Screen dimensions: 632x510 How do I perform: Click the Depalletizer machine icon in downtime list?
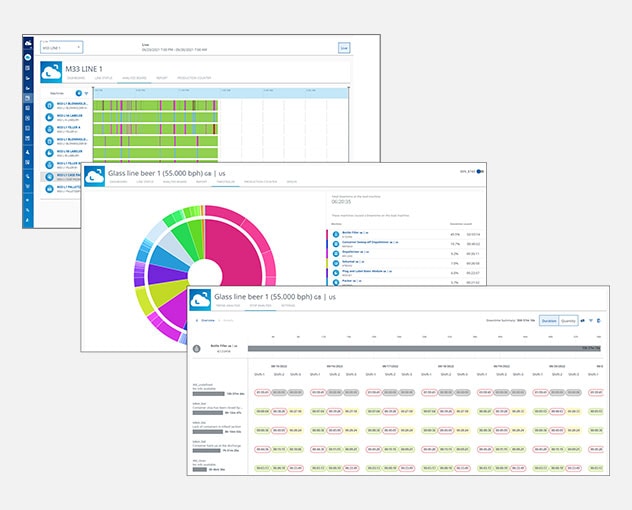333,254
